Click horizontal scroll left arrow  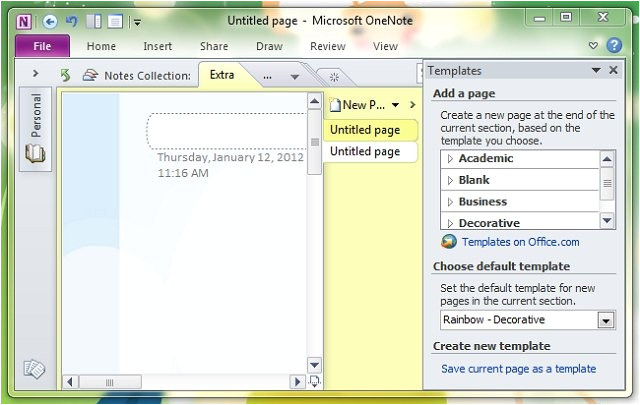point(70,382)
